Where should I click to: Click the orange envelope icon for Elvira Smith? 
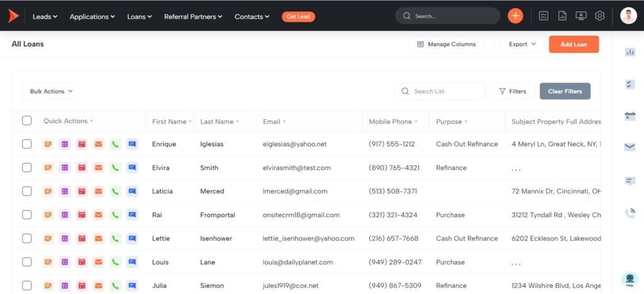(x=99, y=168)
